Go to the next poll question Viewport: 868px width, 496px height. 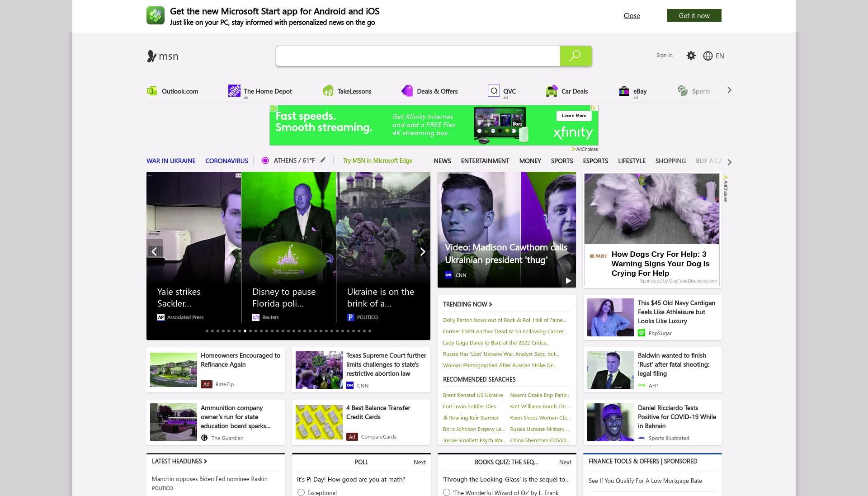point(420,462)
